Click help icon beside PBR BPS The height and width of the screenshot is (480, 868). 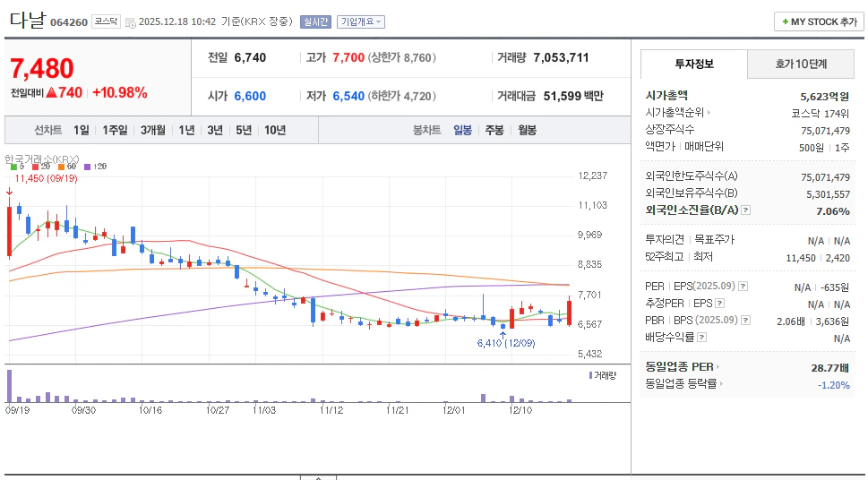pos(745,321)
